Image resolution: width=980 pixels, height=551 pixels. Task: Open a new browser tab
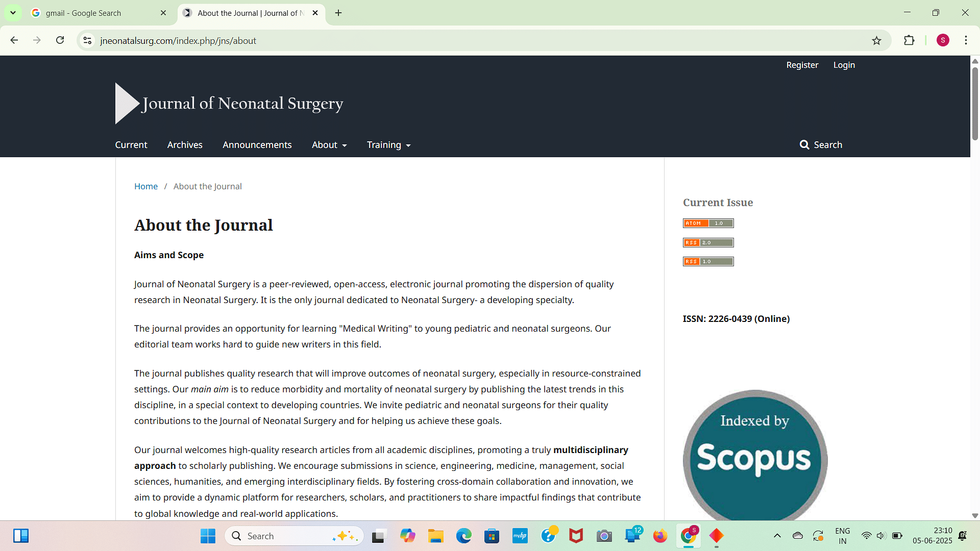tap(338, 13)
